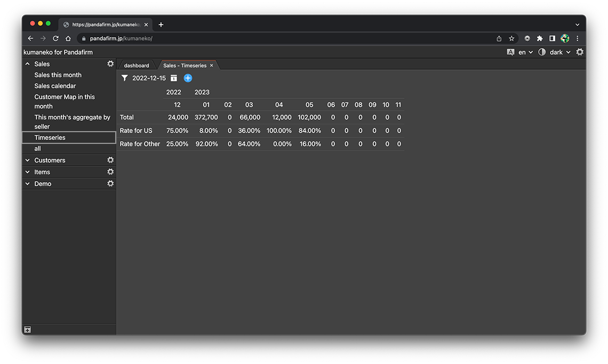The image size is (608, 364).
Task: Click the filter funnel icon
Action: (x=125, y=78)
